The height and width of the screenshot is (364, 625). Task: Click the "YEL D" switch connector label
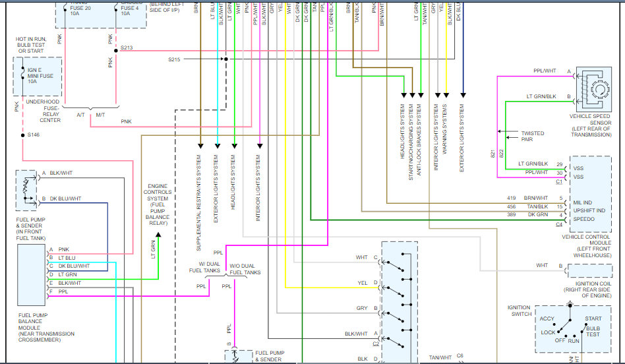point(367,283)
